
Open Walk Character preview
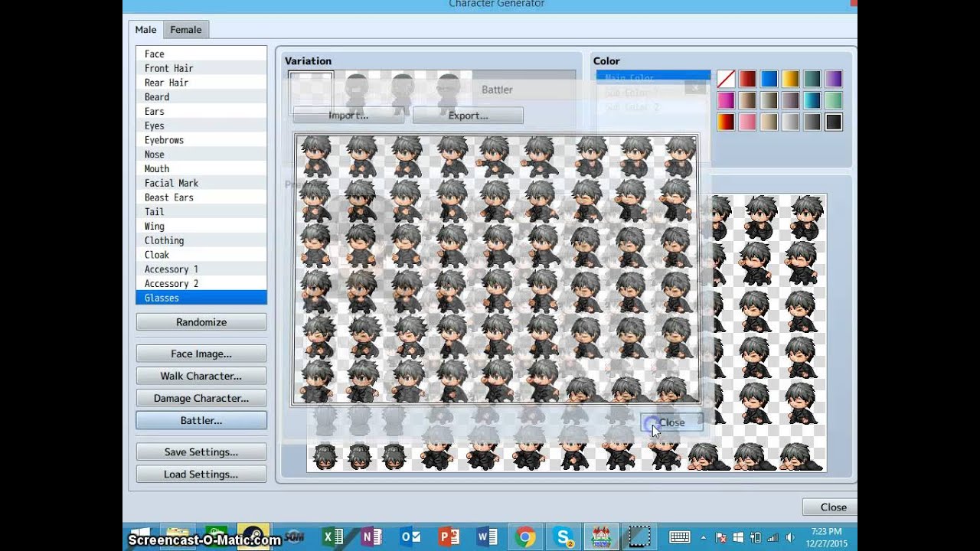click(x=201, y=376)
